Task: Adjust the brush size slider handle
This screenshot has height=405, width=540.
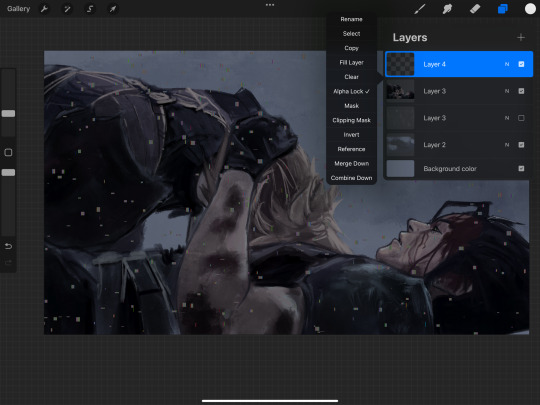Action: 8,113
